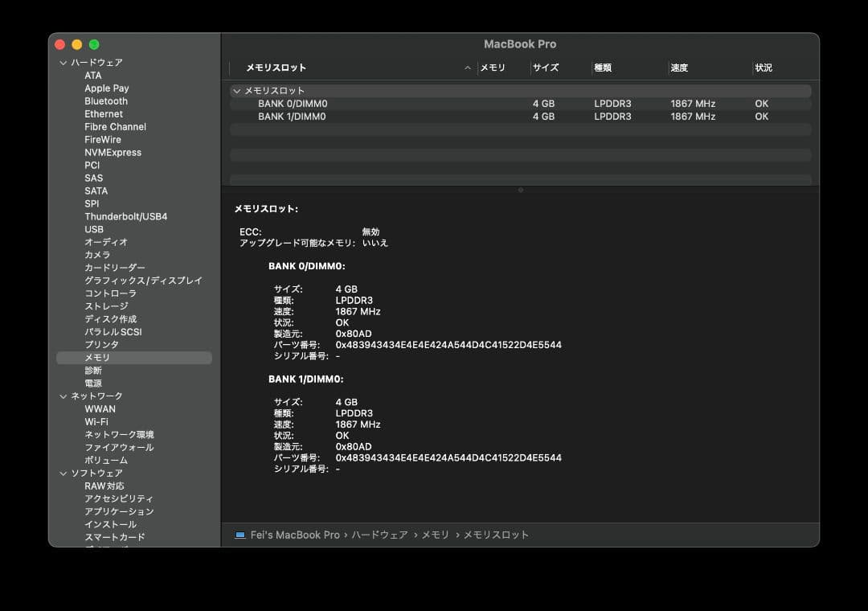Click ハードウェア in the bottom path bar
This screenshot has height=611, width=868.
(377, 535)
